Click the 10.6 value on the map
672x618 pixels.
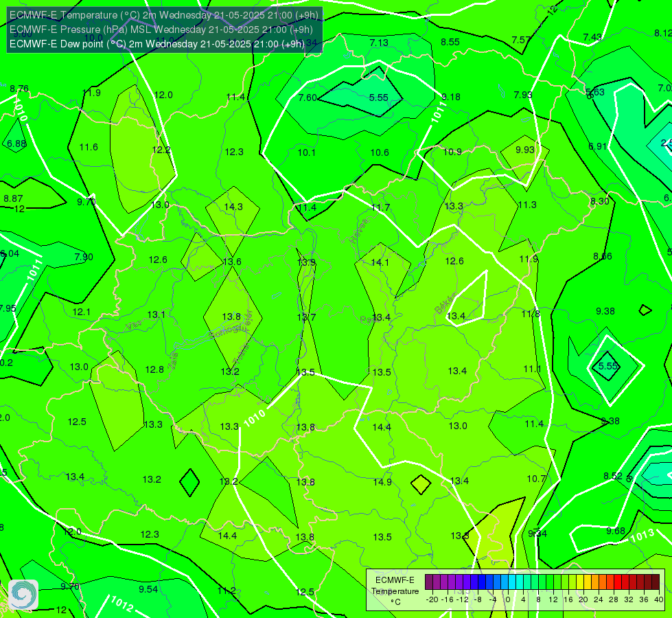click(x=380, y=152)
